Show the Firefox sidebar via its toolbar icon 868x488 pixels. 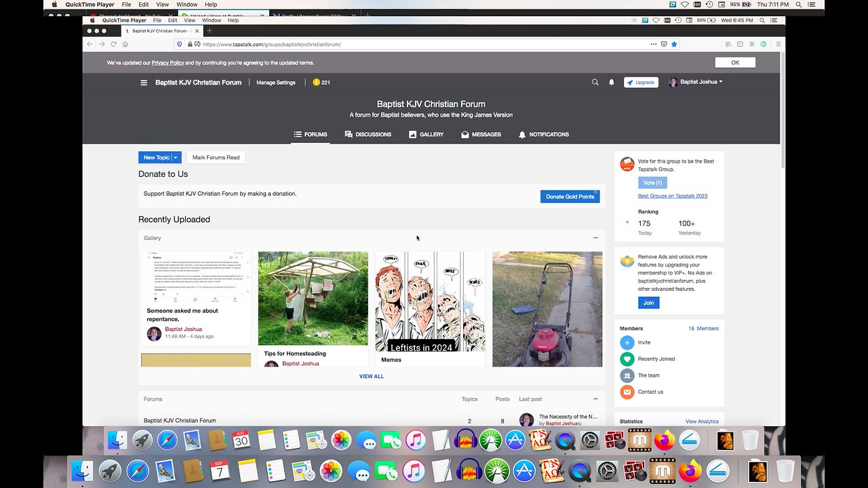click(x=740, y=44)
